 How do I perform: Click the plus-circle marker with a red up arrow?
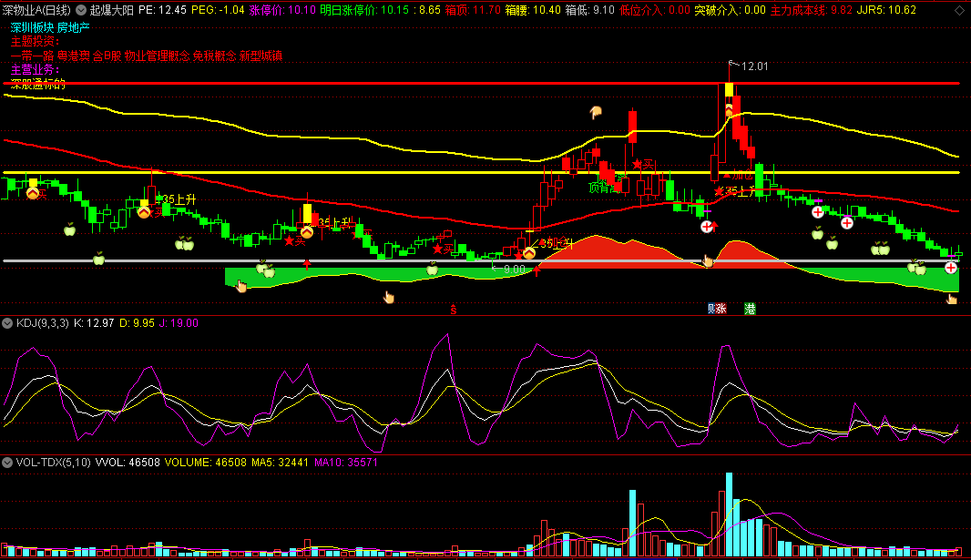[707, 227]
